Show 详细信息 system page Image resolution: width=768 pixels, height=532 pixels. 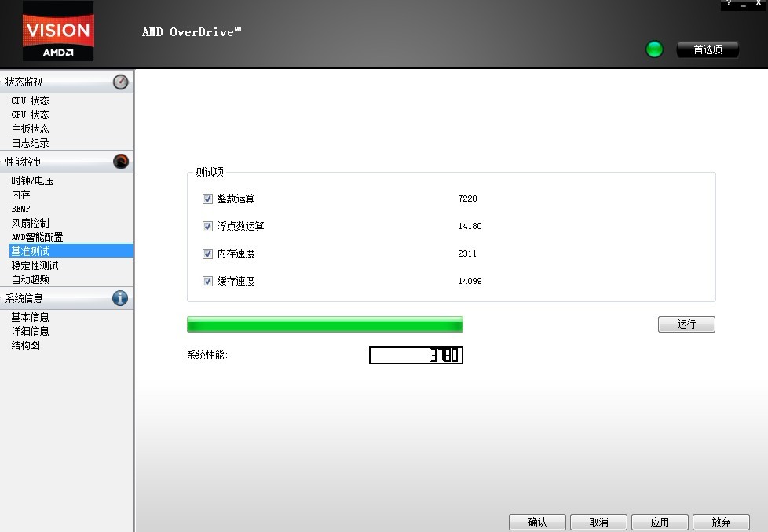[x=31, y=331]
